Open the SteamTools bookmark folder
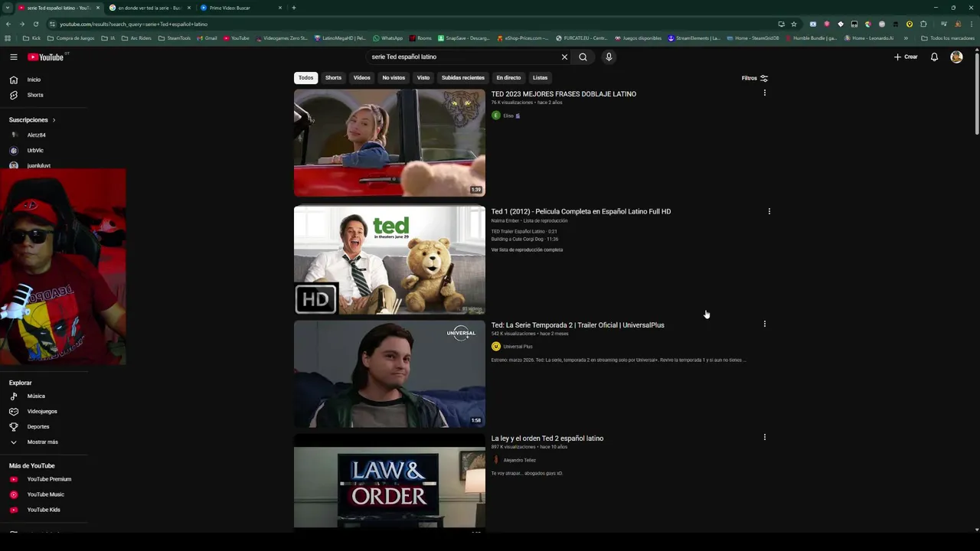Screen dimensions: 980x551 [x=175, y=37]
